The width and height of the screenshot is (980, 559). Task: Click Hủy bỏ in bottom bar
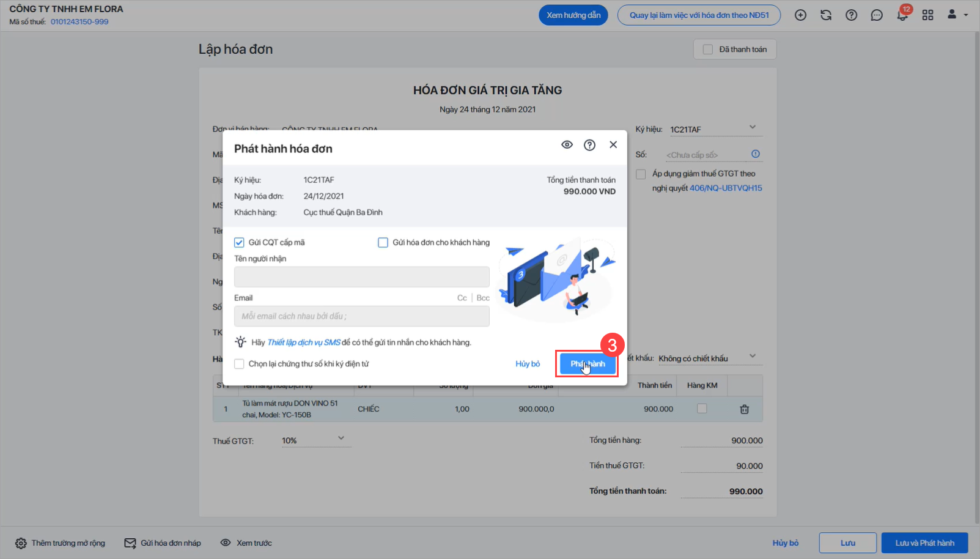coord(786,543)
